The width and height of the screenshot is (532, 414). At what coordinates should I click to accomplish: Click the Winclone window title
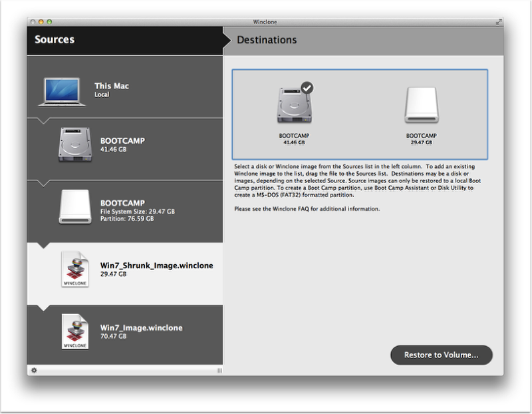266,21
